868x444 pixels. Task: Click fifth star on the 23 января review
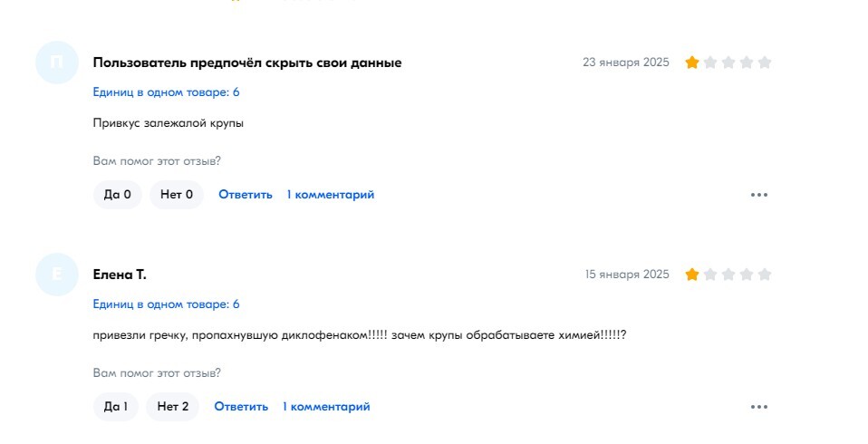pyautogui.click(x=765, y=63)
